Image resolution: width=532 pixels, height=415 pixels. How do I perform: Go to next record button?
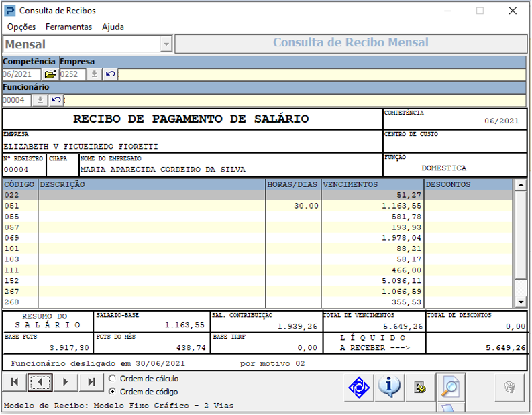coord(66,382)
